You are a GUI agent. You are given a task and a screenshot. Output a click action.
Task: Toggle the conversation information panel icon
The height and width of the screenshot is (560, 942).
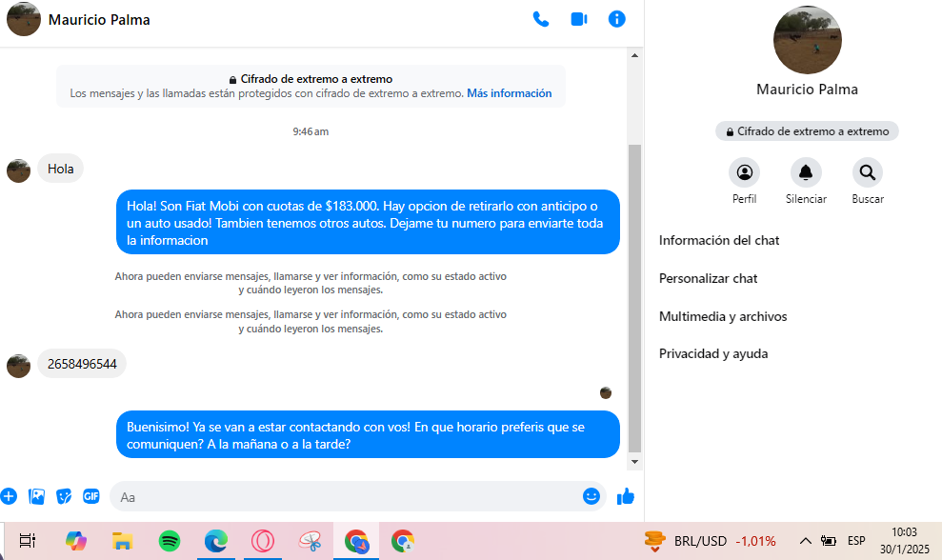[617, 19]
